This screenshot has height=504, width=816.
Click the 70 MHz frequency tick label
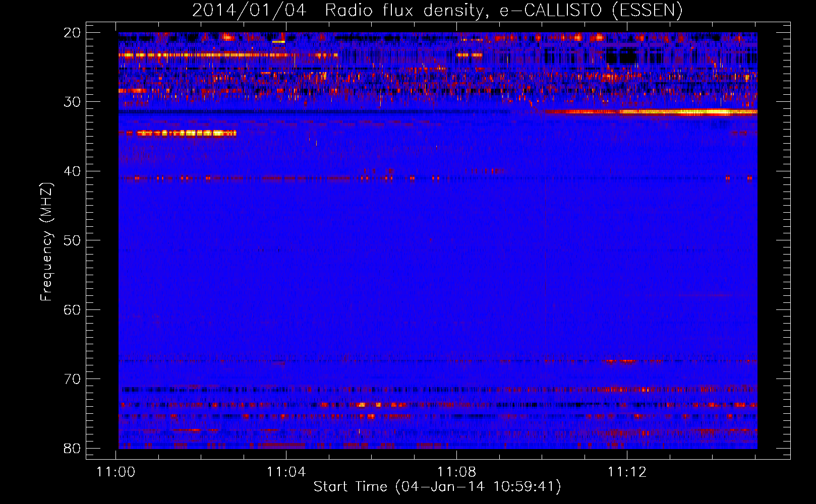pyautogui.click(x=72, y=379)
